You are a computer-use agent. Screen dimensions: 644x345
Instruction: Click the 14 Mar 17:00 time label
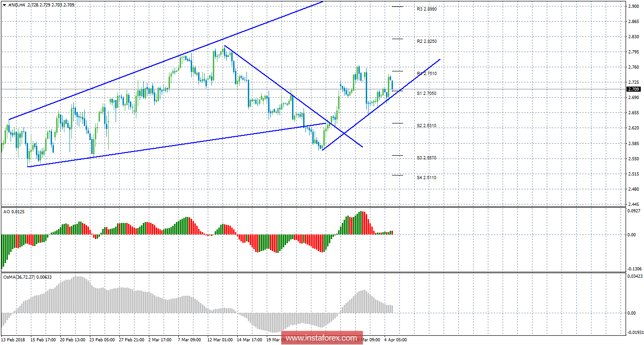250,340
